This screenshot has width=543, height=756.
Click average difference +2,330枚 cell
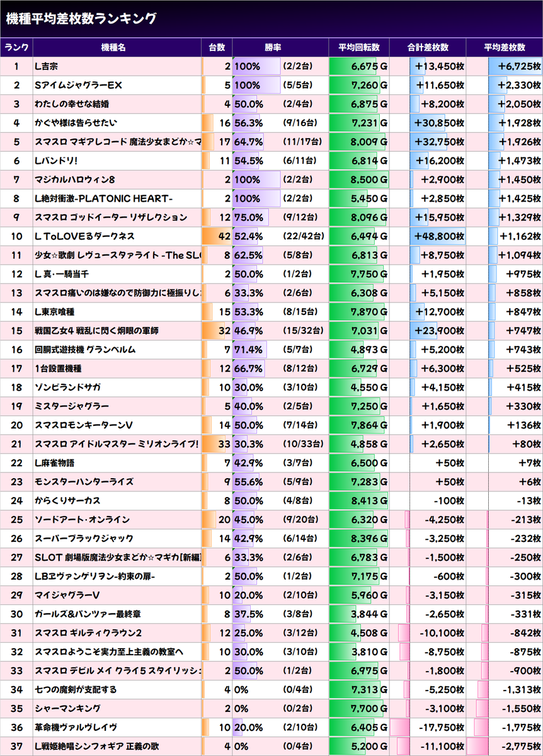pyautogui.click(x=505, y=85)
